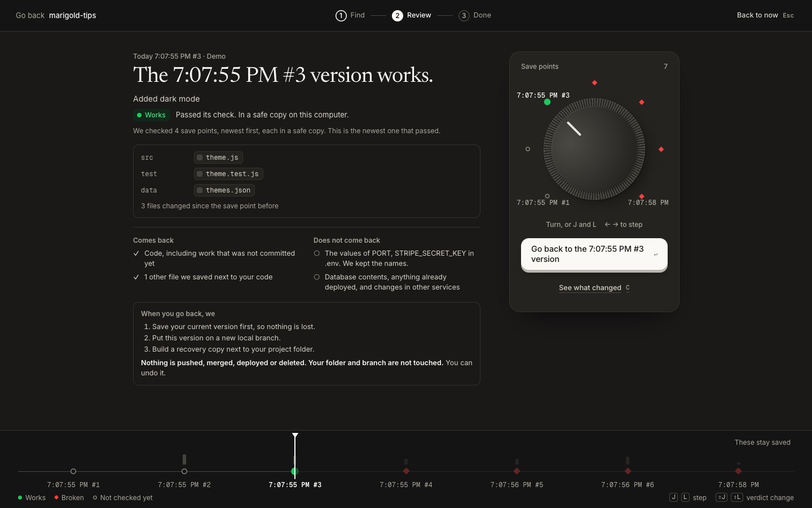Click the Save points count 7
The height and width of the screenshot is (508, 812).
click(665, 67)
